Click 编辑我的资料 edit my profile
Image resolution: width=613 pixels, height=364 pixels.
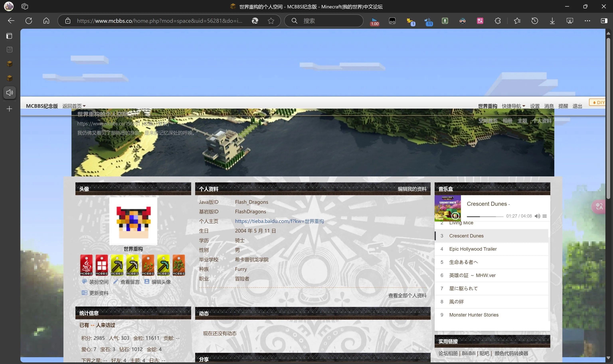point(412,189)
